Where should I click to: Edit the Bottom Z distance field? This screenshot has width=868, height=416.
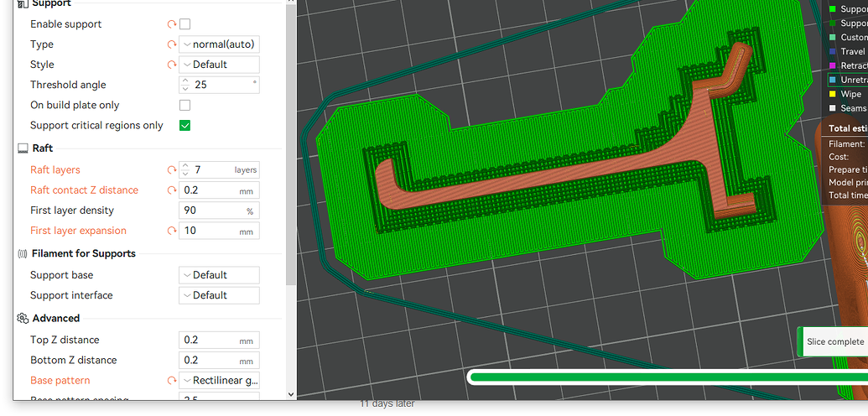pyautogui.click(x=219, y=360)
